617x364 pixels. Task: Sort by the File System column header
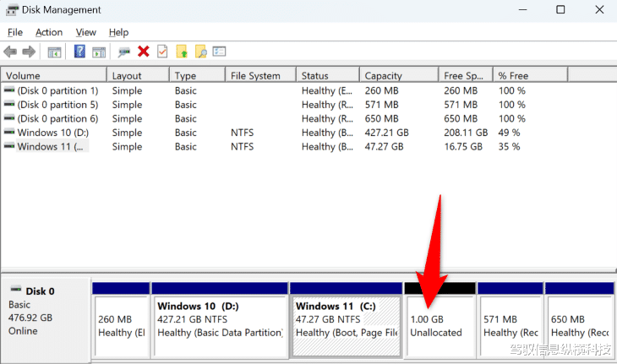click(x=255, y=75)
